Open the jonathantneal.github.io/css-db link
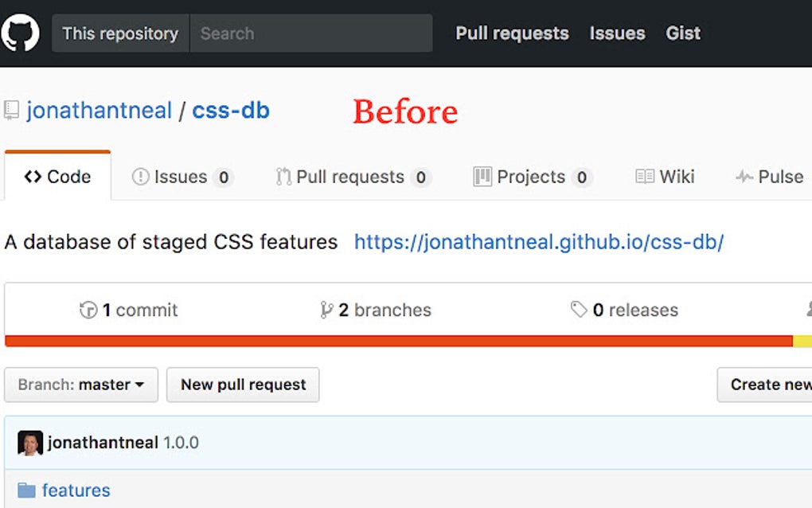The height and width of the screenshot is (508, 812). pos(539,242)
